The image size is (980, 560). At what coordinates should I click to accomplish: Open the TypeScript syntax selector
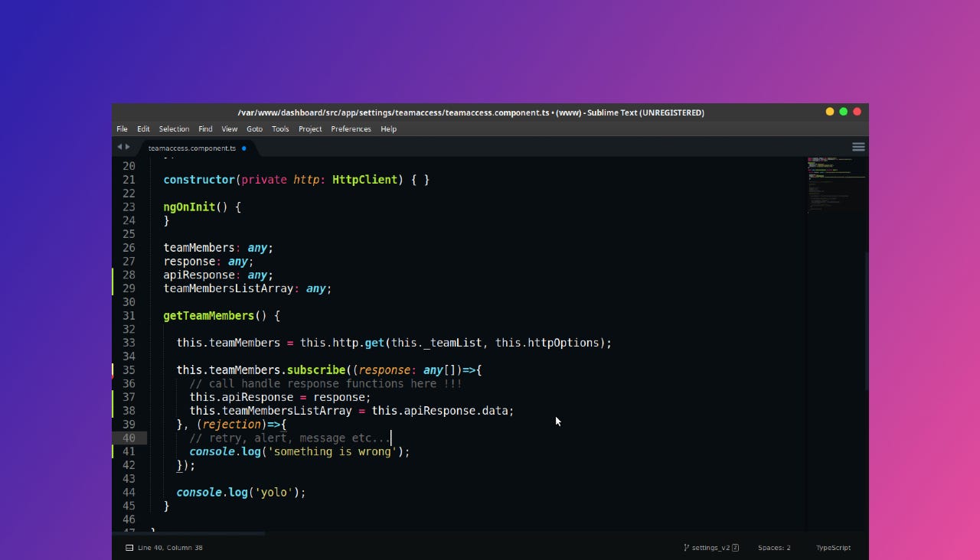833,548
